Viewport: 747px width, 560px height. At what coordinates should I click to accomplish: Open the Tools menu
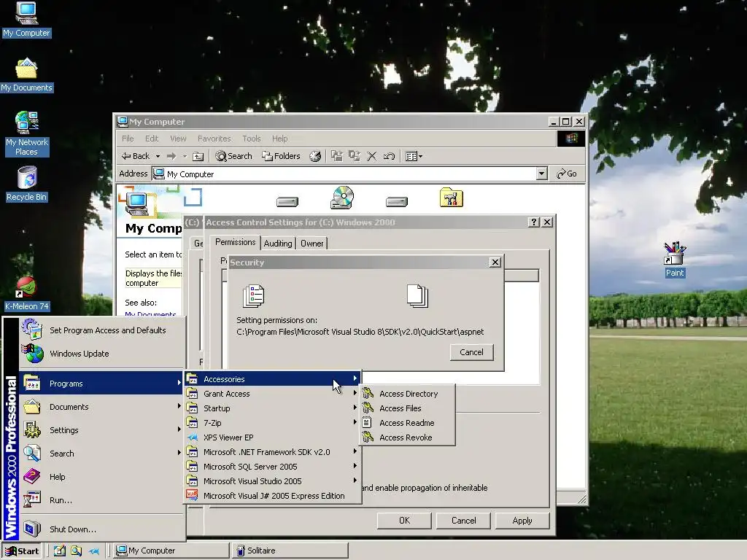tap(251, 139)
